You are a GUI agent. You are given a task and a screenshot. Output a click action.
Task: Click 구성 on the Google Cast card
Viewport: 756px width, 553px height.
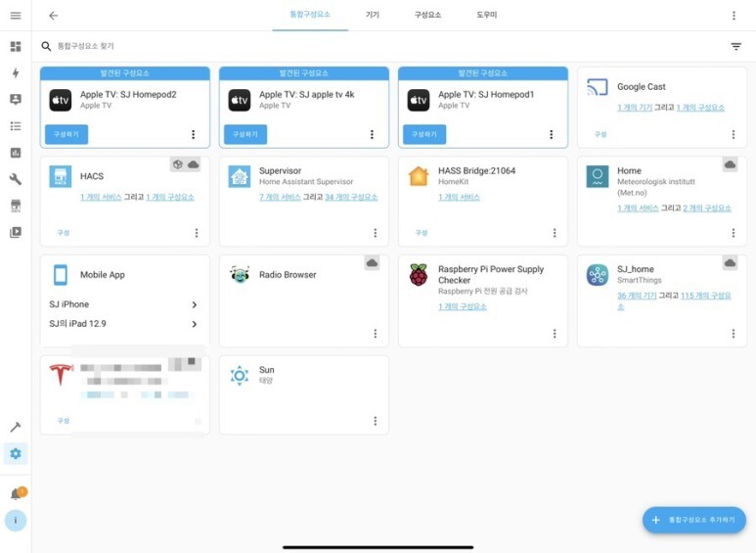coord(600,134)
